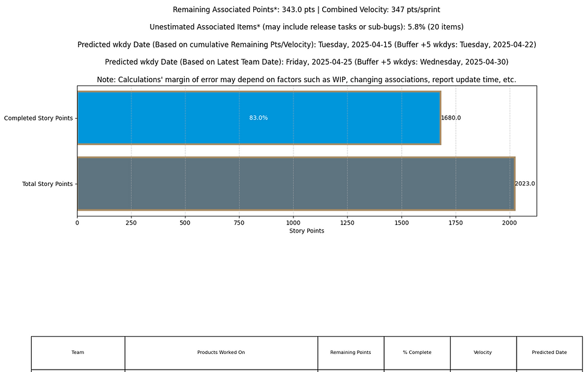
Task: Click the 1750 tick on the x-axis
Action: coord(455,223)
